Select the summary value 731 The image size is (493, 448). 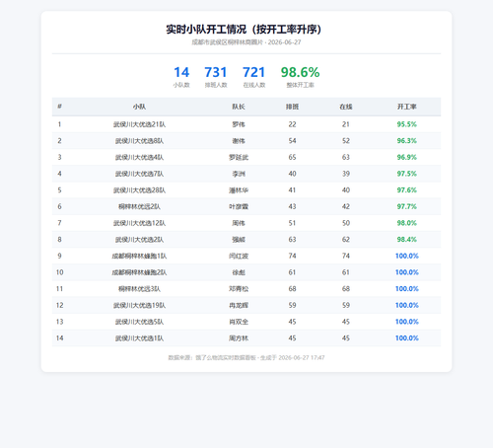coord(216,72)
